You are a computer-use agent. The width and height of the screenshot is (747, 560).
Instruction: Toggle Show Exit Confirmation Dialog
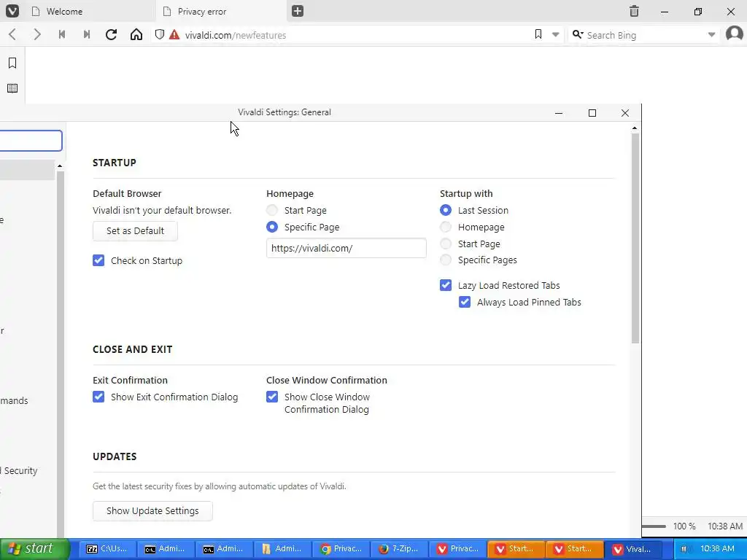98,397
